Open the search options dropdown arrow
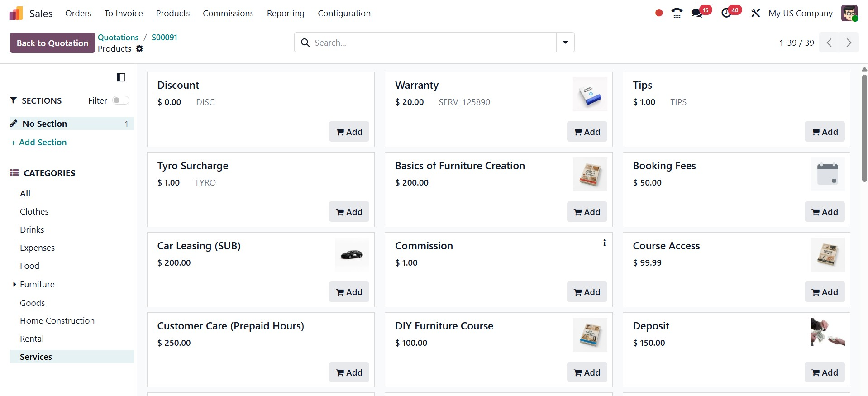This screenshot has width=868, height=396. pos(565,43)
